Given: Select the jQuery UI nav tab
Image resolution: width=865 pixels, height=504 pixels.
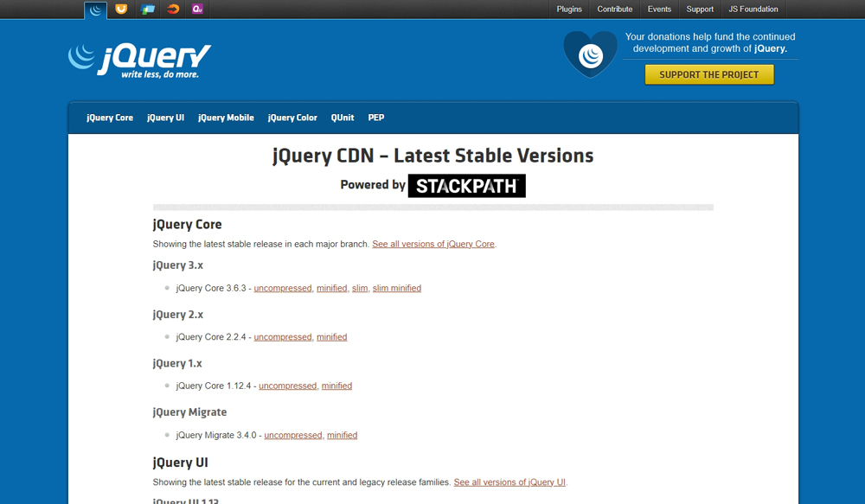Looking at the screenshot, I should coord(165,118).
